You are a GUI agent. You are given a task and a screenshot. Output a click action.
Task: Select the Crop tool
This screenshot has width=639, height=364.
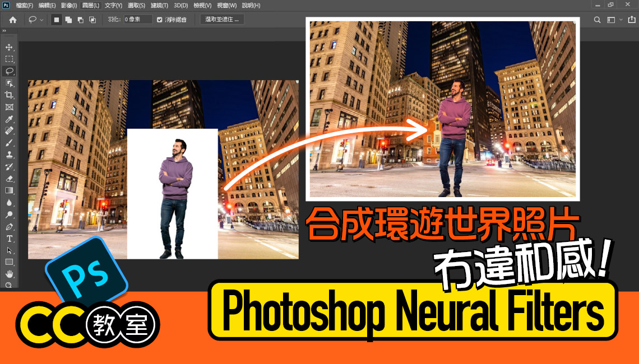point(9,95)
